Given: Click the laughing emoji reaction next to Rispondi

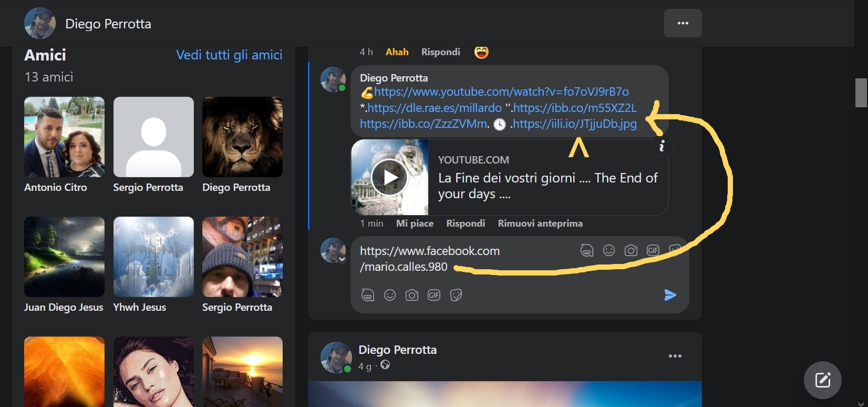Looking at the screenshot, I should click(x=481, y=52).
